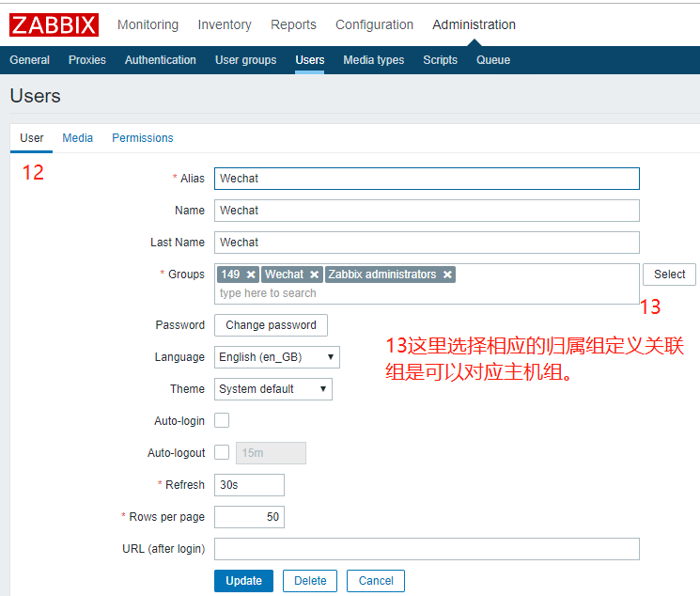
Task: Switch to the Media tab
Action: pyautogui.click(x=78, y=138)
